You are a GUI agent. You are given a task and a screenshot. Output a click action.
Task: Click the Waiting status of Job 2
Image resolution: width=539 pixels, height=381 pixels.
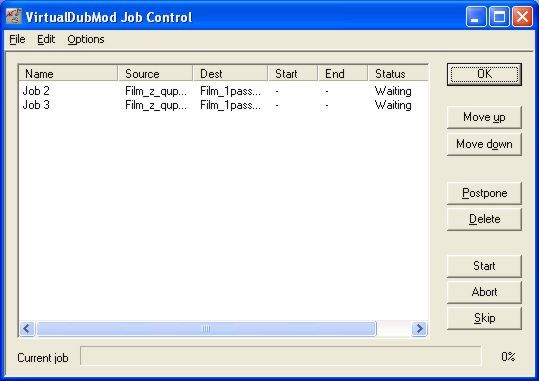click(x=393, y=91)
